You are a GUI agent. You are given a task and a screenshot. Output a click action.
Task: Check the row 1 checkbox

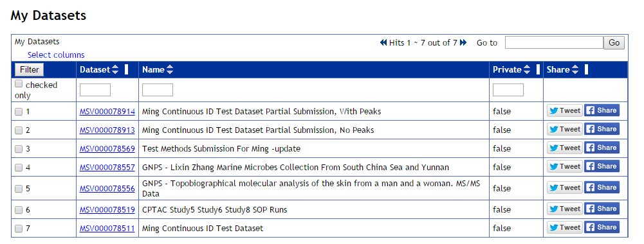tap(19, 112)
